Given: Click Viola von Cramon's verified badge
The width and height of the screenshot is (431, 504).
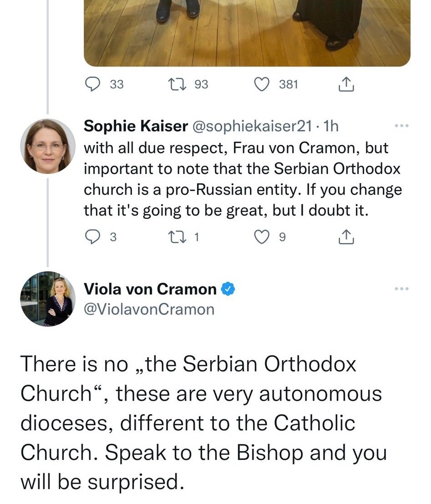Looking at the screenshot, I should pyautogui.click(x=228, y=289).
